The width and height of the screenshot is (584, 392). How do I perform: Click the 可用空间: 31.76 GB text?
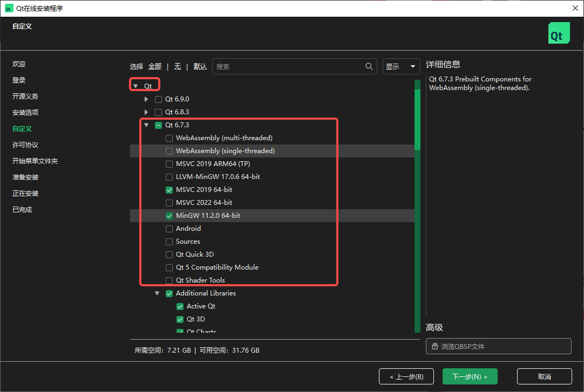(229, 350)
